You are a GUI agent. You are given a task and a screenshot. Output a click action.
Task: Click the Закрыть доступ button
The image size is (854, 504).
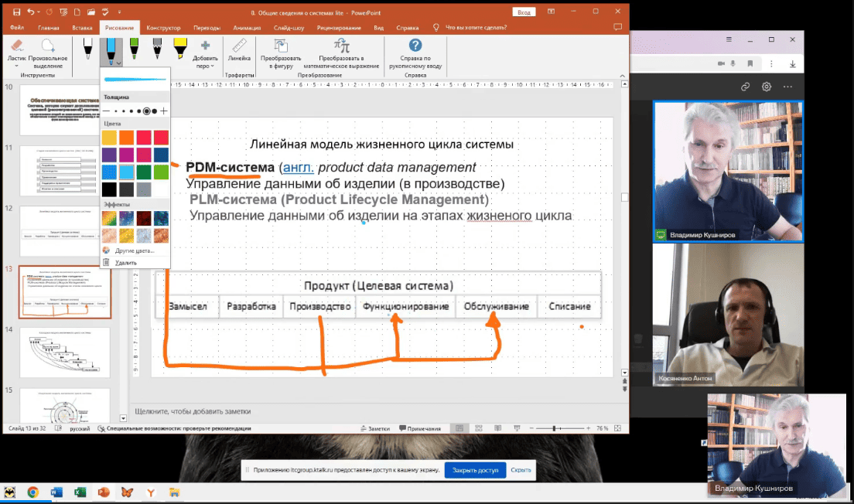474,469
